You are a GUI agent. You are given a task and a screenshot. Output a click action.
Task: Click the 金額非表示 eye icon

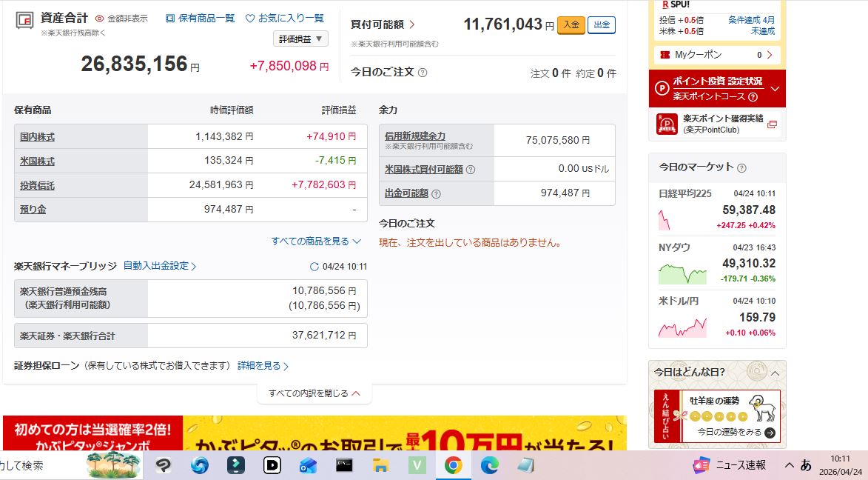[x=101, y=19]
